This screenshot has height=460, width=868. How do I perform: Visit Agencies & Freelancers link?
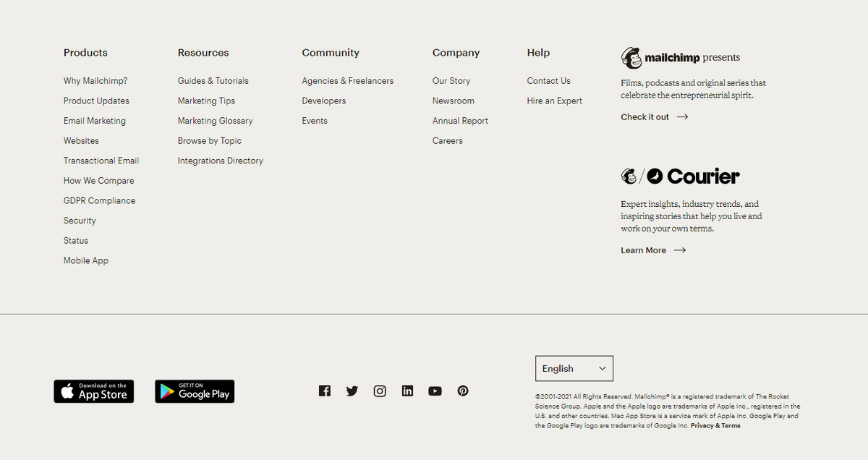tap(348, 81)
